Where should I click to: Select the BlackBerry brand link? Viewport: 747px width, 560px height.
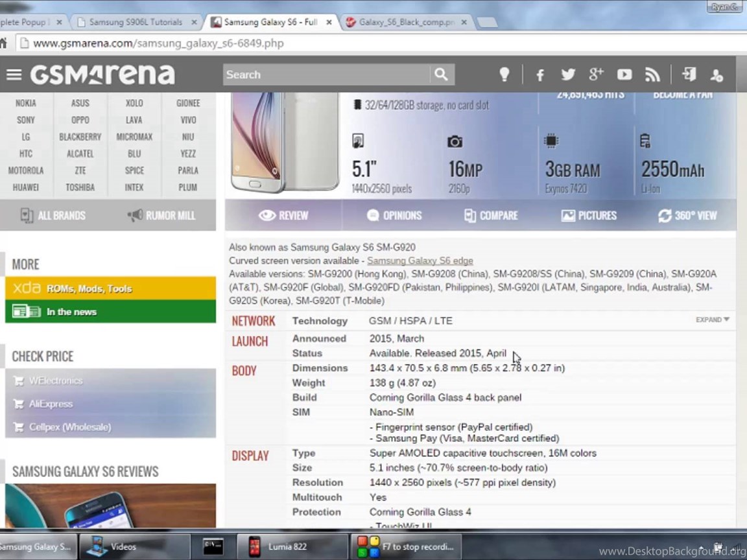coord(80,137)
